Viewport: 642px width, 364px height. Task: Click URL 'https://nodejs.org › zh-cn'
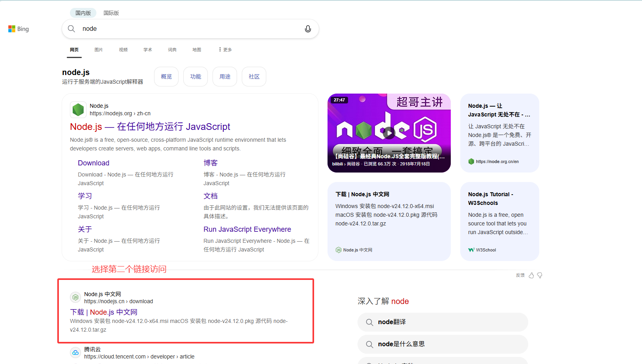(120, 113)
